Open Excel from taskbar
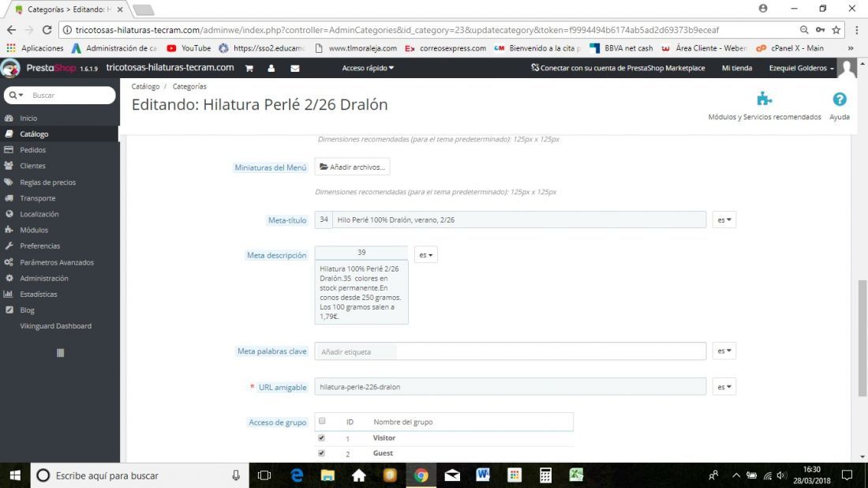This screenshot has width=868, height=488. [x=576, y=475]
